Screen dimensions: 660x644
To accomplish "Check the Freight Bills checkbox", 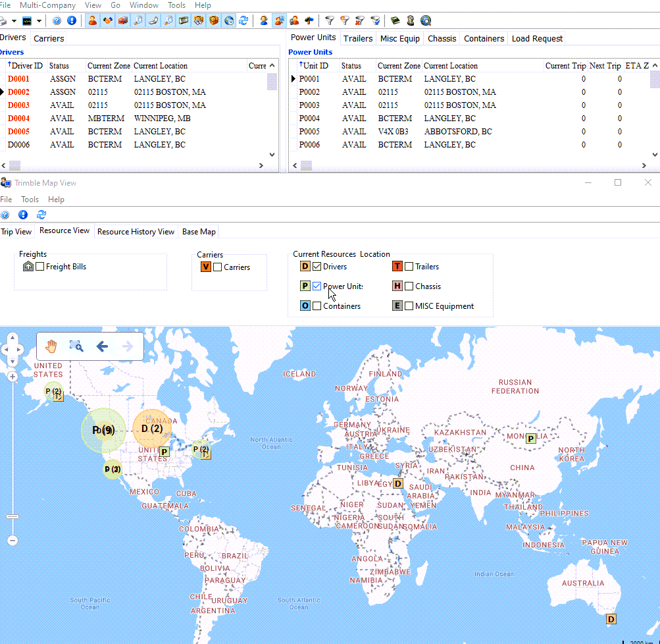I will pyautogui.click(x=41, y=267).
